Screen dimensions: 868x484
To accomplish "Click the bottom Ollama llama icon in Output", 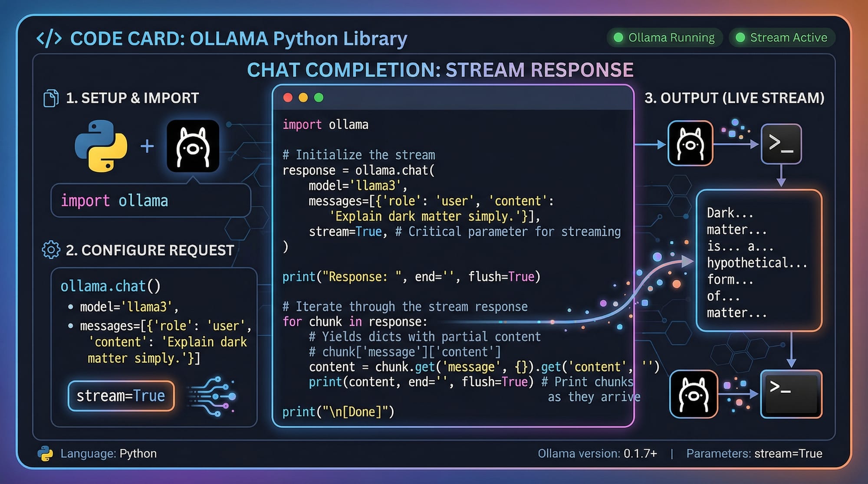I will tap(693, 394).
